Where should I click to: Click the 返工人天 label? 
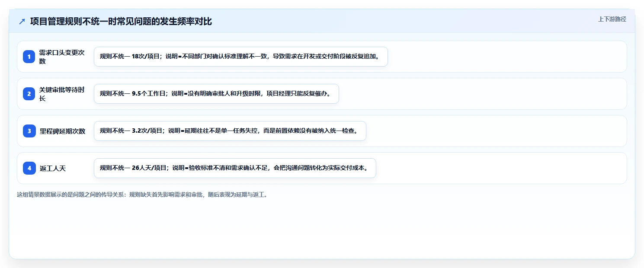[x=53, y=168]
